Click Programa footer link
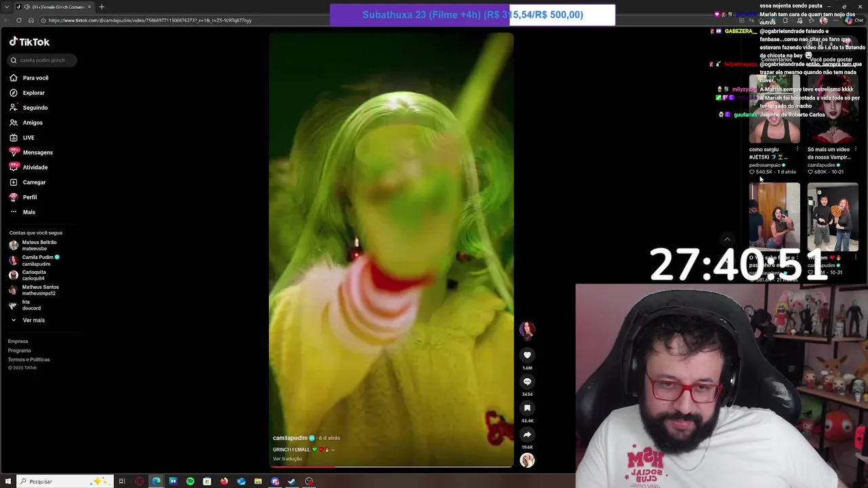This screenshot has width=868, height=488. click(x=19, y=350)
